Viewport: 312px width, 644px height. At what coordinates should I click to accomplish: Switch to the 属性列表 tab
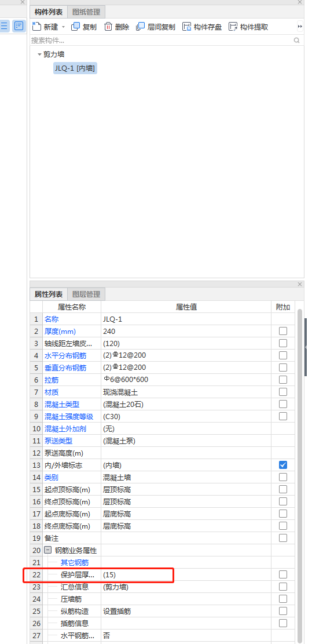coord(49,294)
